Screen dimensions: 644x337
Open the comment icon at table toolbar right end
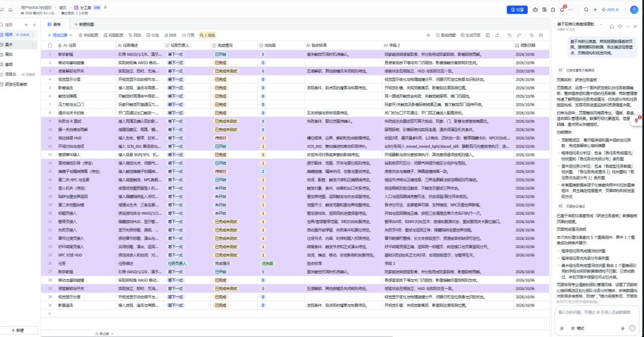pyautogui.click(x=541, y=35)
